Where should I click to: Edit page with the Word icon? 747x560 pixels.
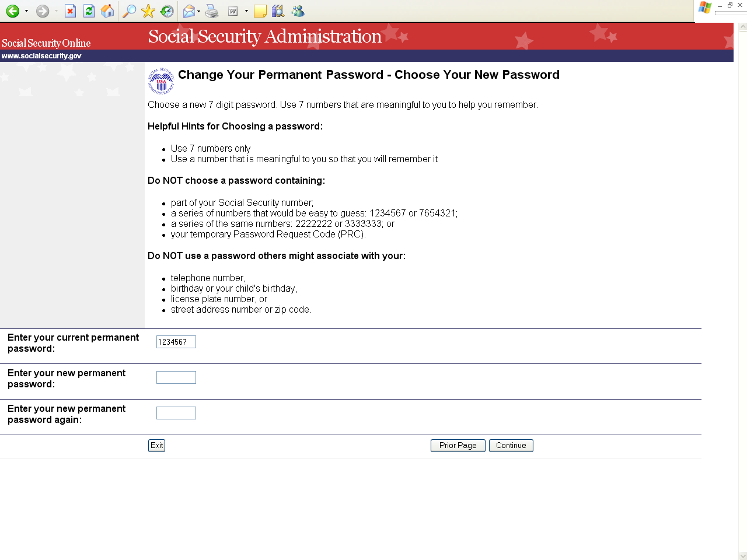click(x=233, y=11)
